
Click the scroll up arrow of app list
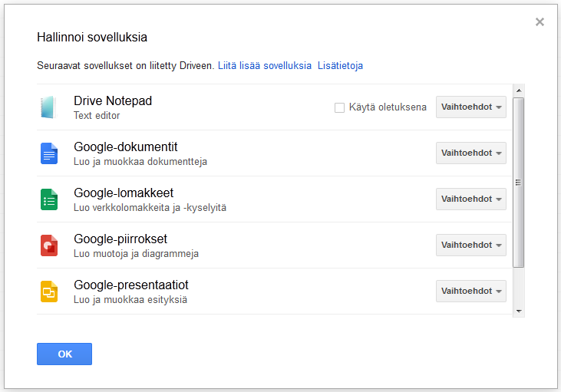[x=519, y=89]
